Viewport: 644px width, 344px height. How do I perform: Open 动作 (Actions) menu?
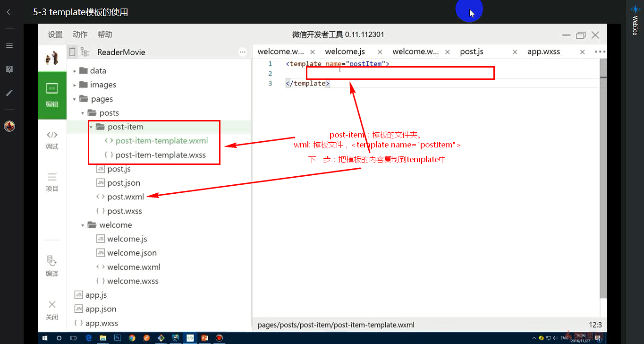(x=80, y=34)
